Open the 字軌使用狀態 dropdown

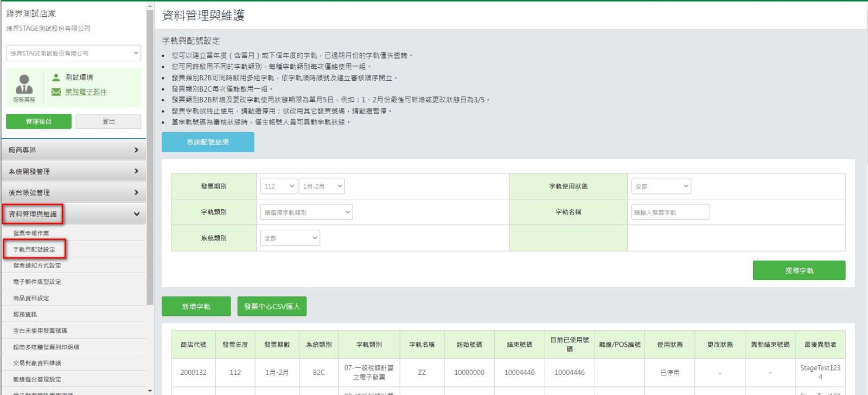pyautogui.click(x=661, y=186)
